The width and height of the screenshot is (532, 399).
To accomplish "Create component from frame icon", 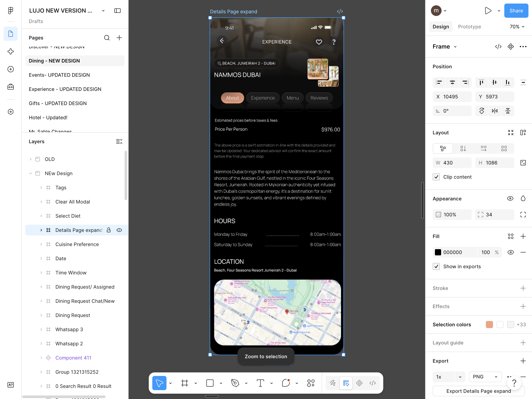I will tap(510, 47).
